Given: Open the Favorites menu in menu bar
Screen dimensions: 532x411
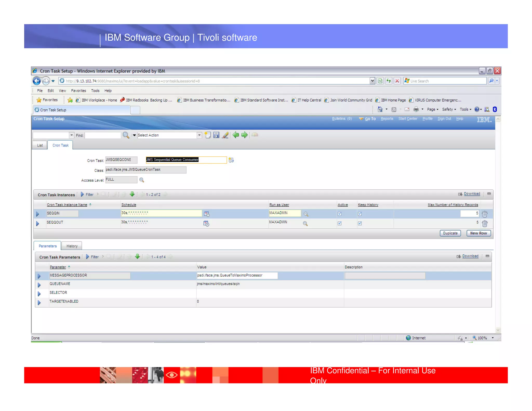Looking at the screenshot, I should click(78, 91).
